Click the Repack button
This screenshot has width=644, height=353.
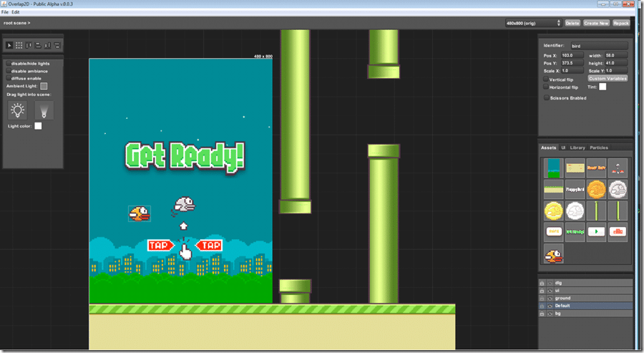click(621, 23)
